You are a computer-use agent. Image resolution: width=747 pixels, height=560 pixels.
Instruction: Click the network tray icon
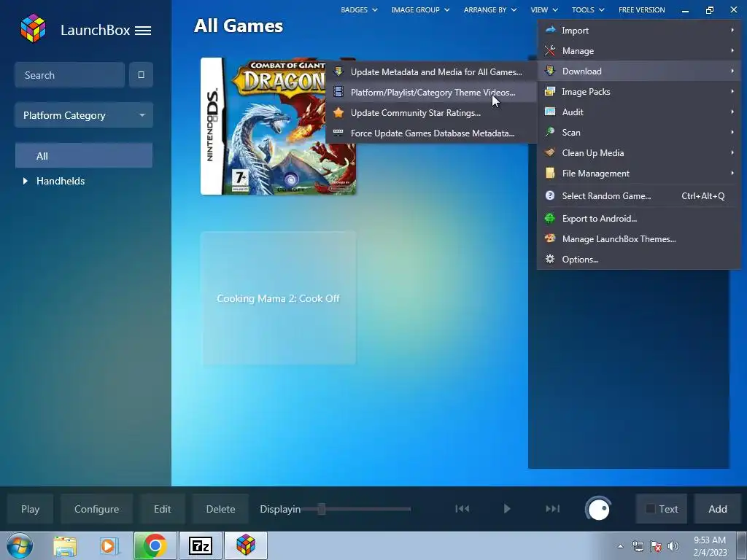pyautogui.click(x=638, y=546)
